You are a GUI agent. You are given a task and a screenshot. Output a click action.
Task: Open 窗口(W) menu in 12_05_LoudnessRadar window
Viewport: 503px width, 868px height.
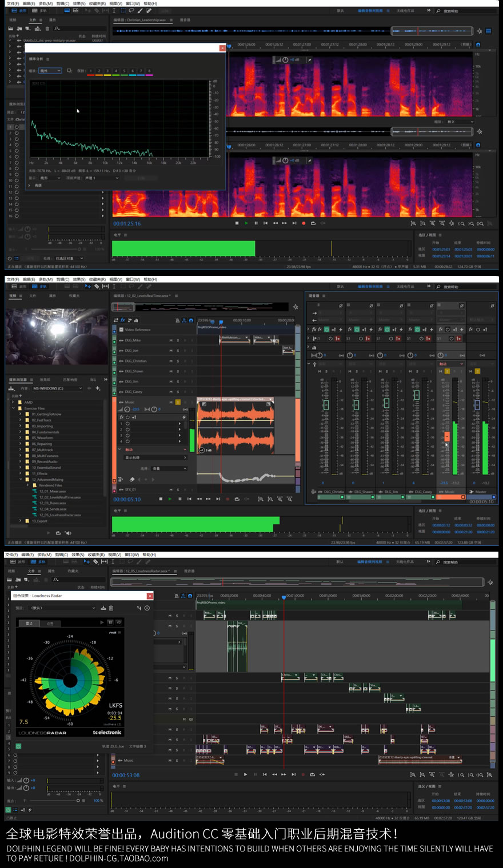pyautogui.click(x=131, y=554)
